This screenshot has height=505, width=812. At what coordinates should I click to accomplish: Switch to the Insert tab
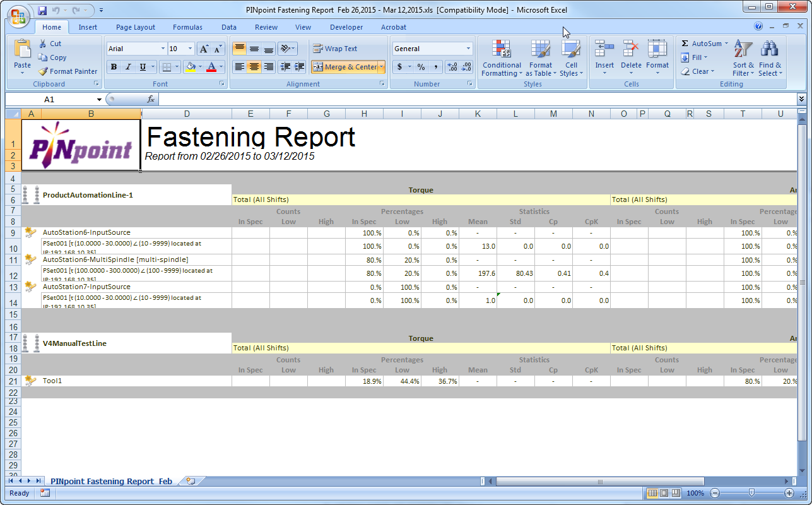(88, 27)
